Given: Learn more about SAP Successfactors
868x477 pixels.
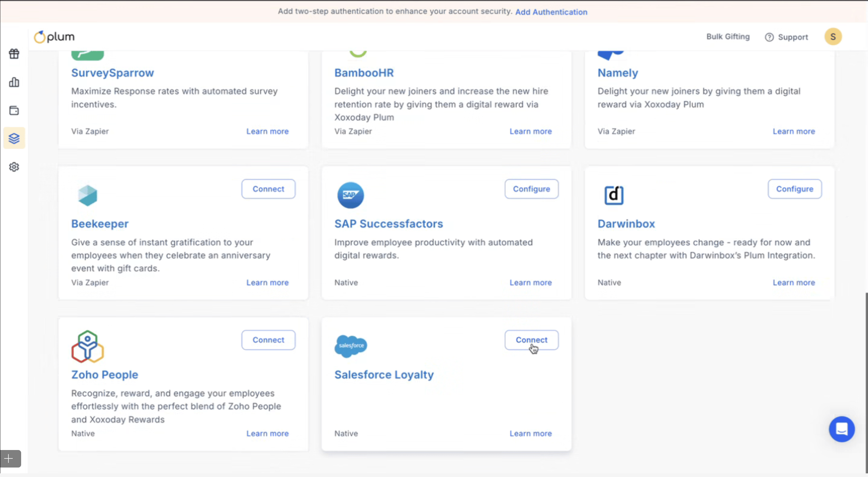Looking at the screenshot, I should pyautogui.click(x=531, y=283).
